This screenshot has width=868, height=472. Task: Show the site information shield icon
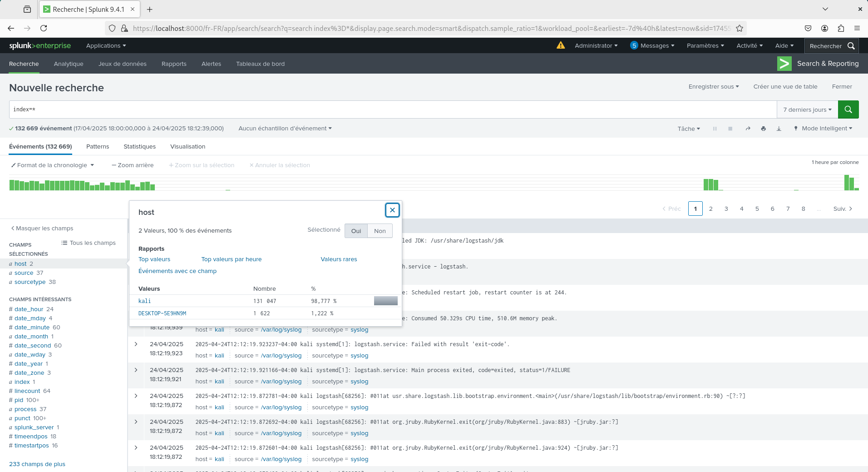(112, 28)
